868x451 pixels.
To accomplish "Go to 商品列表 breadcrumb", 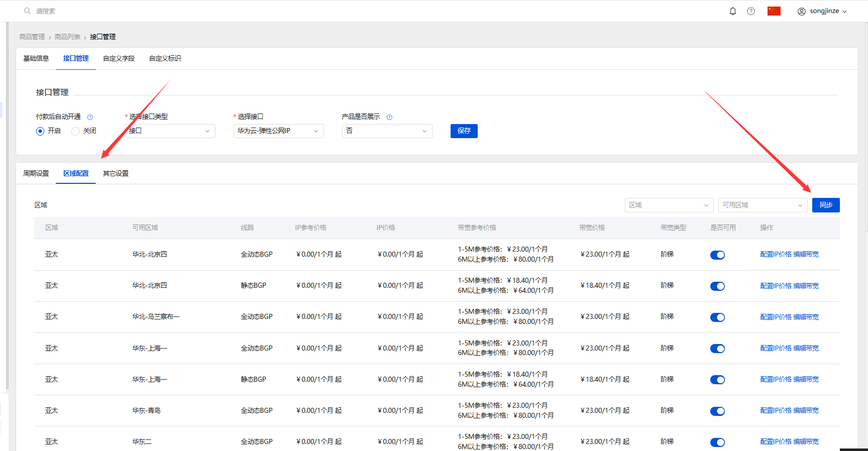I will (67, 37).
